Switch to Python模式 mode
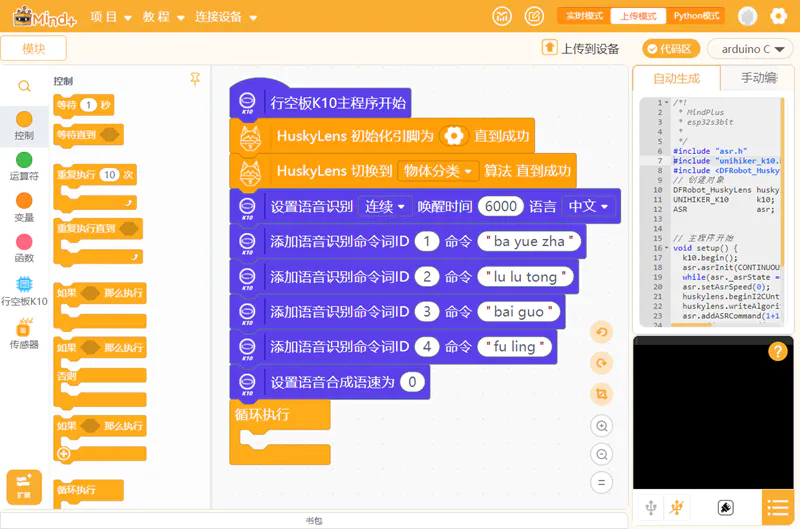Screen dimensions: 800x529 [696, 16]
